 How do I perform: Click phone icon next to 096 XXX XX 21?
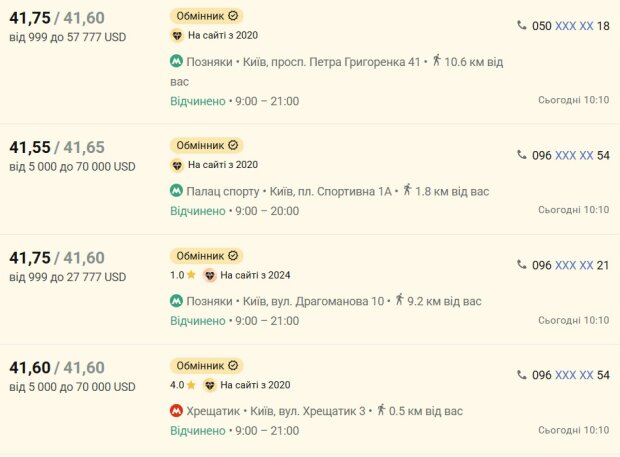[522, 264]
